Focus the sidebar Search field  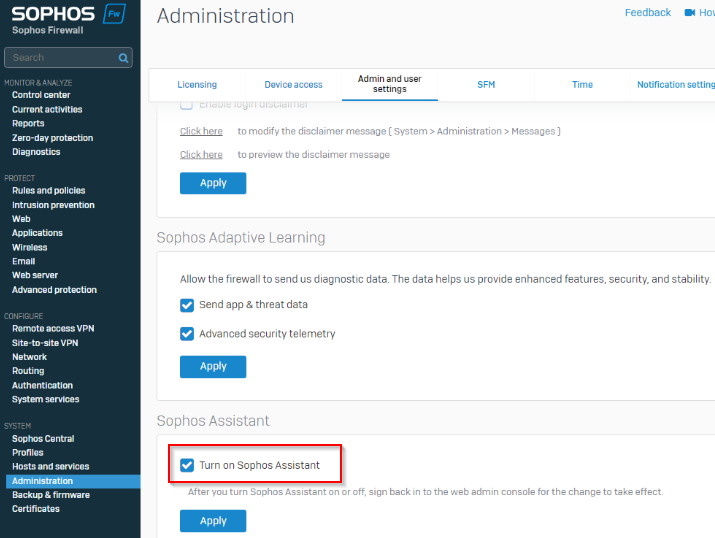[x=68, y=57]
